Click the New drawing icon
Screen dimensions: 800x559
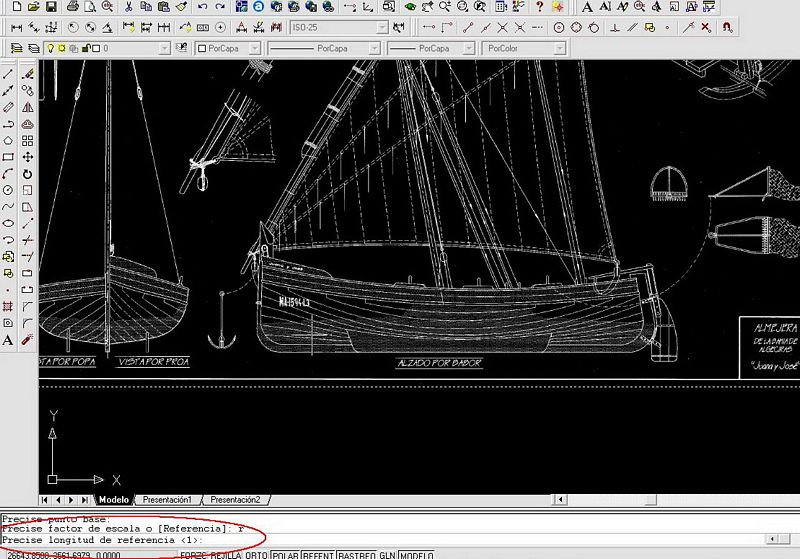[x=16, y=7]
